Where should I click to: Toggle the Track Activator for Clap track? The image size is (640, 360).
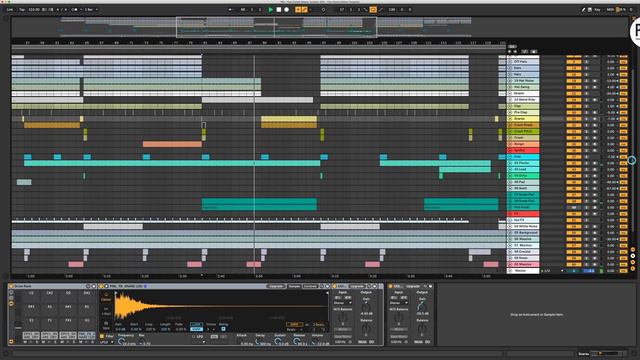click(573, 106)
